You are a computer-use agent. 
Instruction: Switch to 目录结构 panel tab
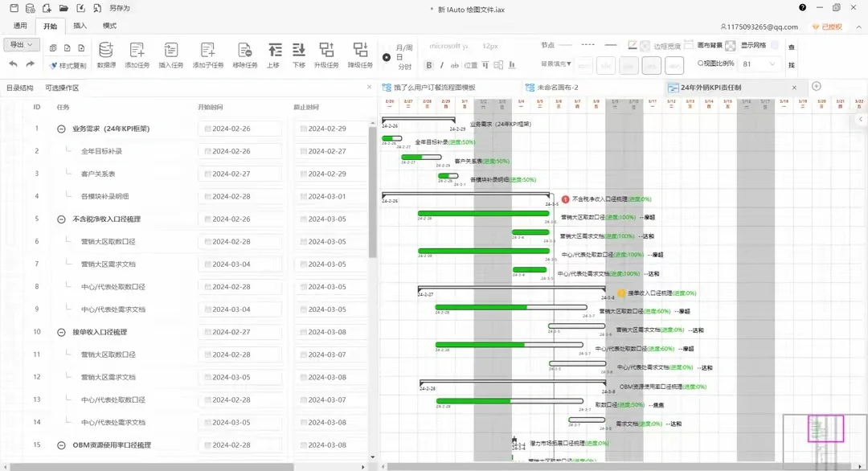click(x=20, y=88)
